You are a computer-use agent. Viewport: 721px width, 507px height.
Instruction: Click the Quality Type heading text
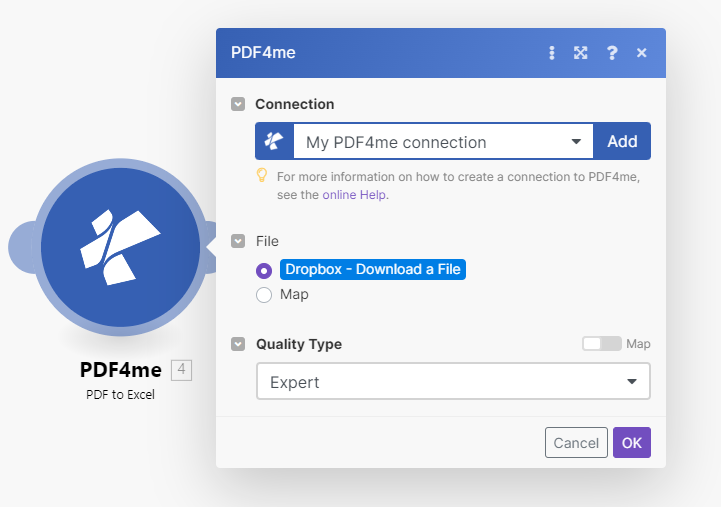coord(299,344)
